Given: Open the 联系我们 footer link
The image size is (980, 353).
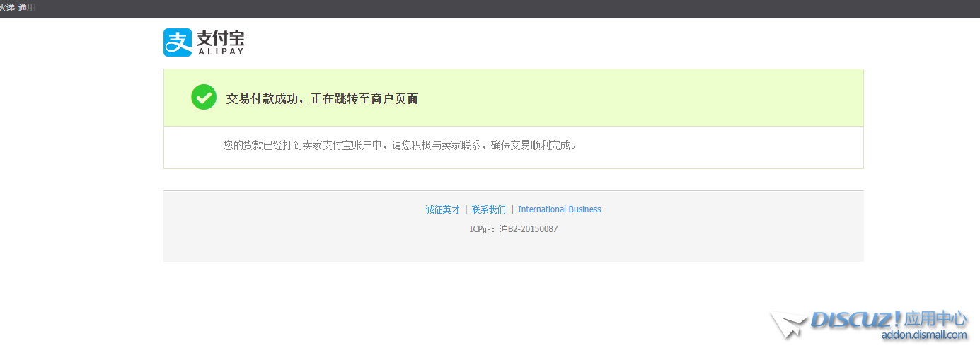Looking at the screenshot, I should click(489, 209).
